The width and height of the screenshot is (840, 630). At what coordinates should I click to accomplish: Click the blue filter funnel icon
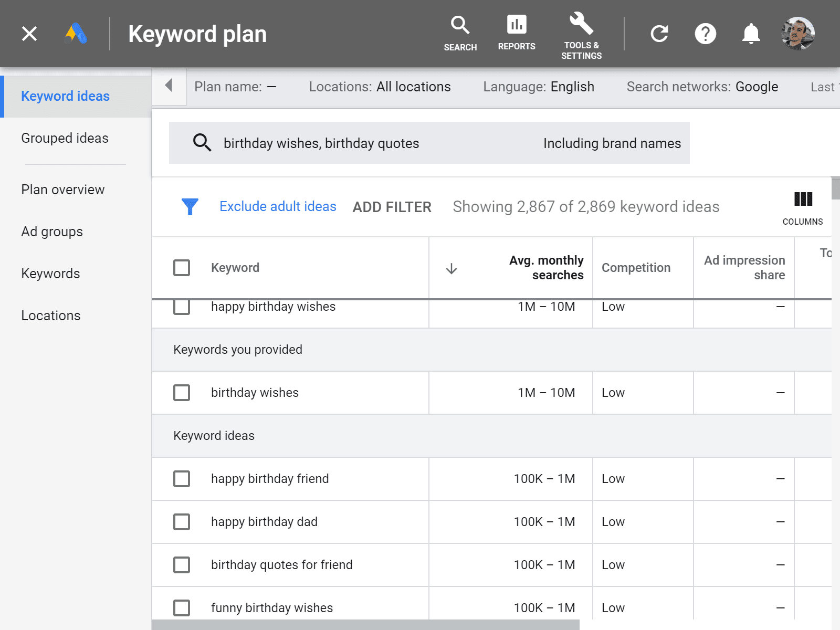click(x=190, y=207)
